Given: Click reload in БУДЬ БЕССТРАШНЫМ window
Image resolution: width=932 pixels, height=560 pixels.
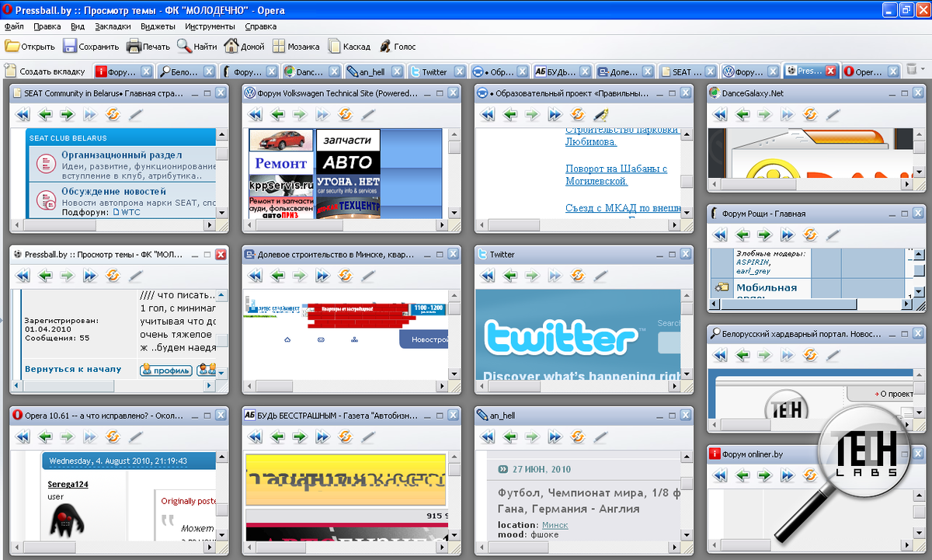Looking at the screenshot, I should coord(346,437).
